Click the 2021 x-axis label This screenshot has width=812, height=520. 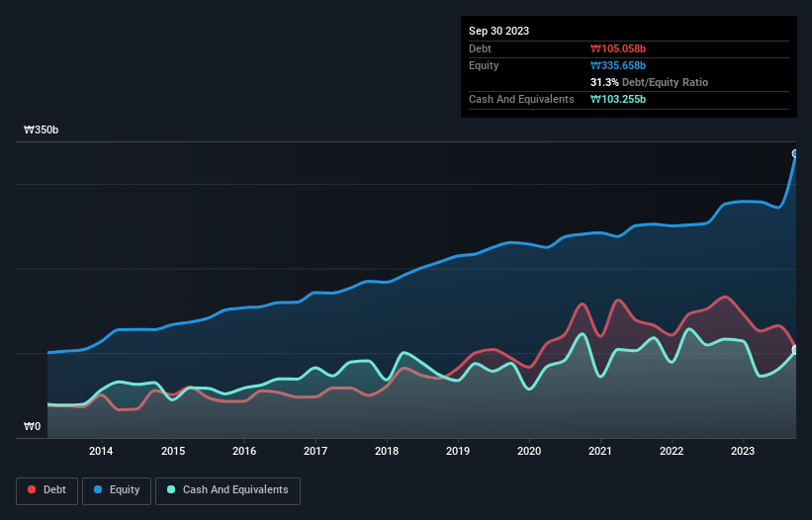600,451
